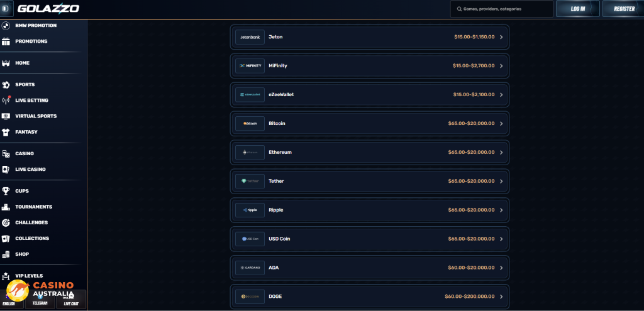Click the Jetonbank logo thumbnail

[250, 37]
